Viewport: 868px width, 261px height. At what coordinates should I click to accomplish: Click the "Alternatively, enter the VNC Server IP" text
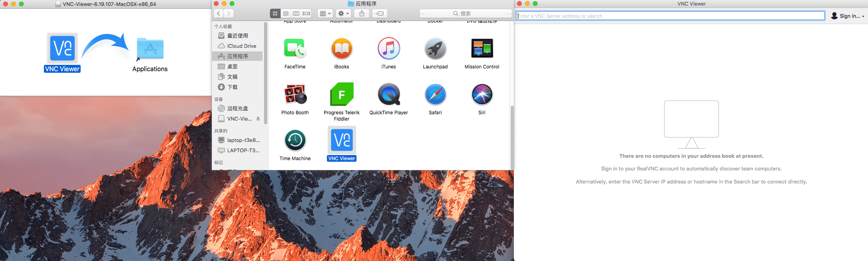pos(691,182)
